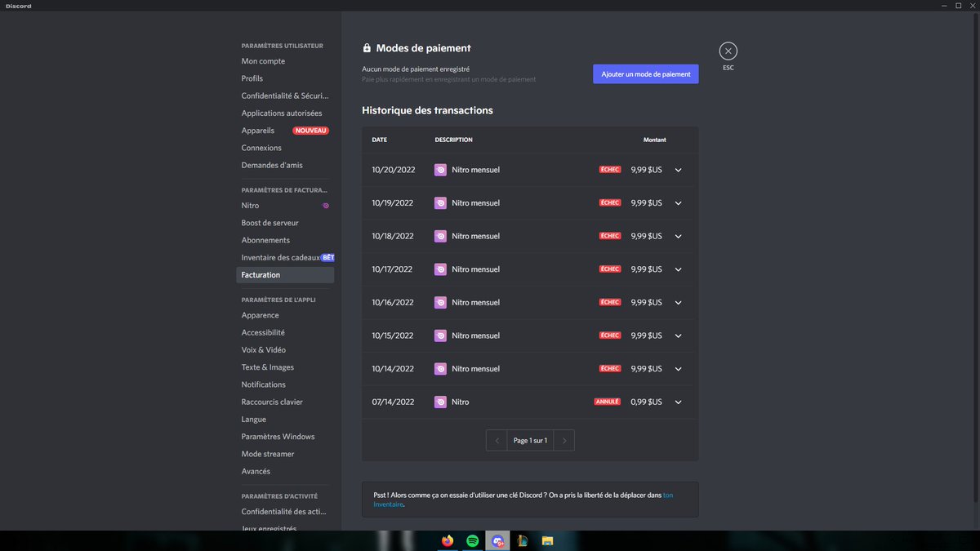Click Nitro icon in 07/14/2022 transaction row
Viewport: 980px width, 551px height.
pyautogui.click(x=441, y=402)
